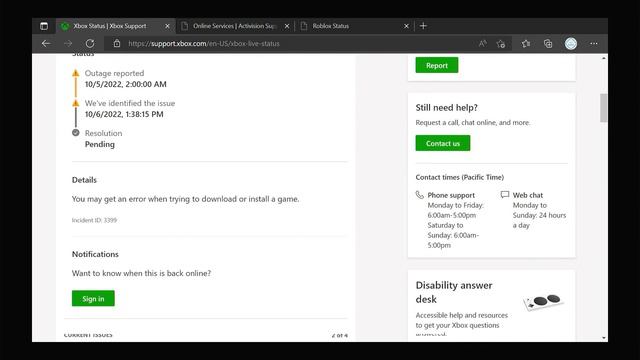Click the padlock site info icon
The height and width of the screenshot is (360, 640).
[117, 43]
